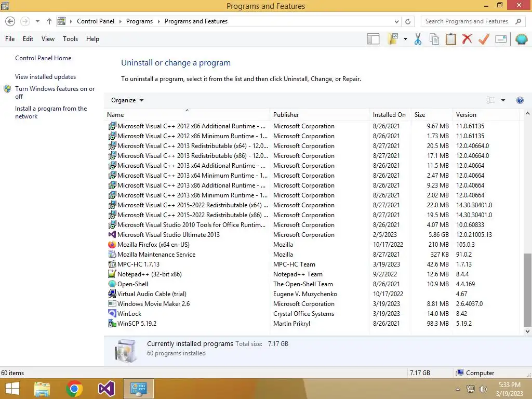Screen dimensions: 532x399
Task: Expand the chevron after Control Panel breadcrumb
Action: coord(120,21)
